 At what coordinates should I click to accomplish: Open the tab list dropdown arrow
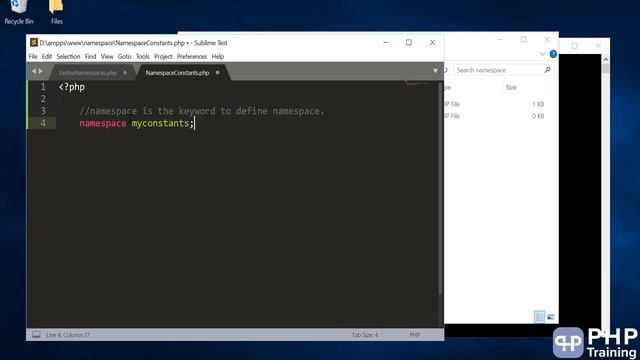point(435,71)
